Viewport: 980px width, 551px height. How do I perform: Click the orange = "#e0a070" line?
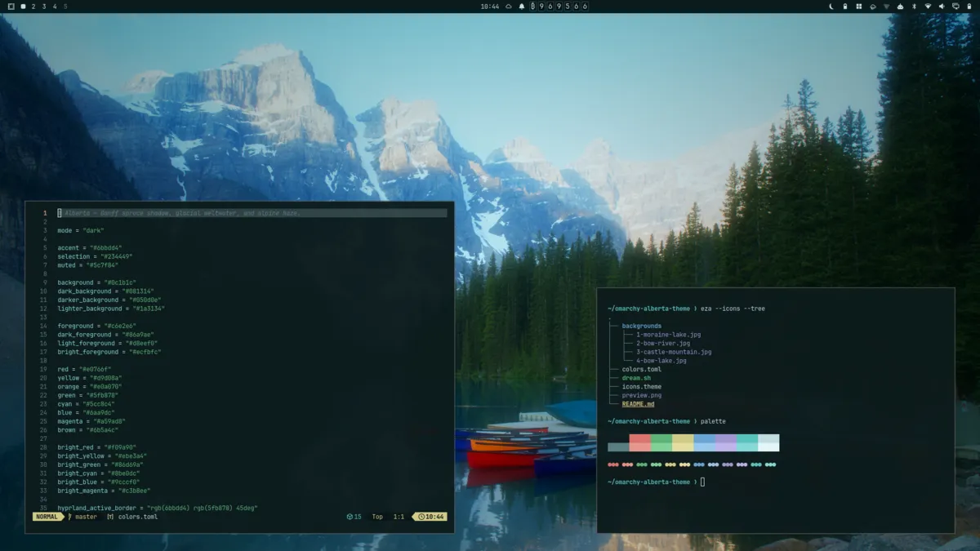tap(90, 387)
